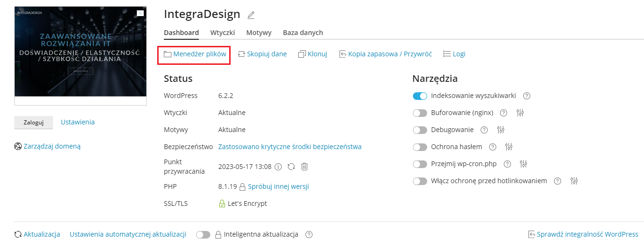This screenshot has width=644, height=248.
Task: Click Klonuj
Action: pos(313,54)
